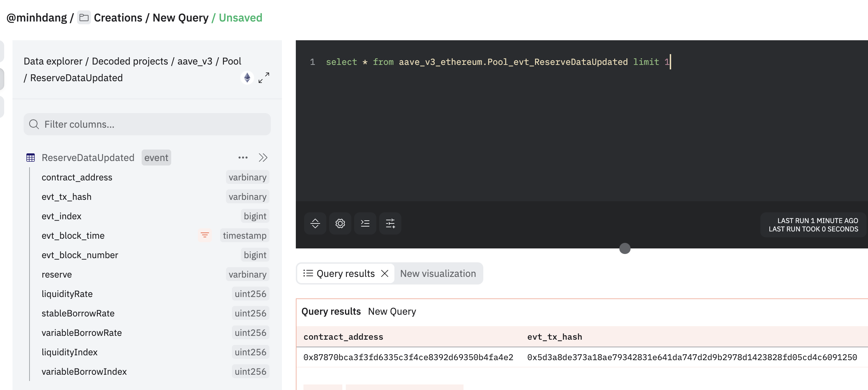Viewport: 868px width, 390px height.
Task: Open the Creations folder icon
Action: point(84,18)
